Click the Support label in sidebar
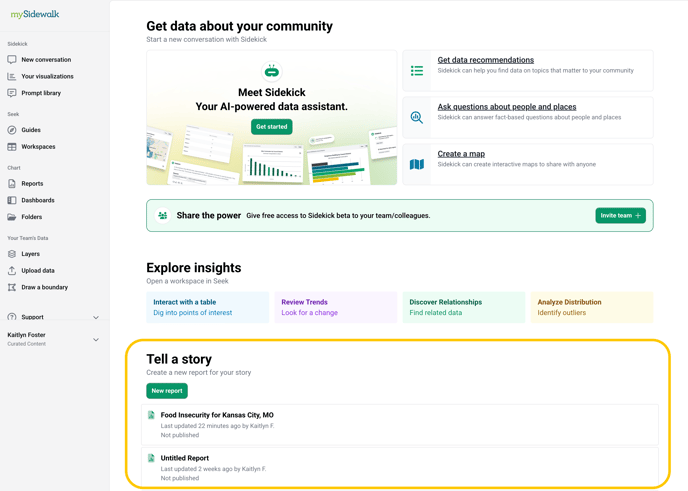Image resolution: width=688 pixels, height=491 pixels. click(32, 317)
